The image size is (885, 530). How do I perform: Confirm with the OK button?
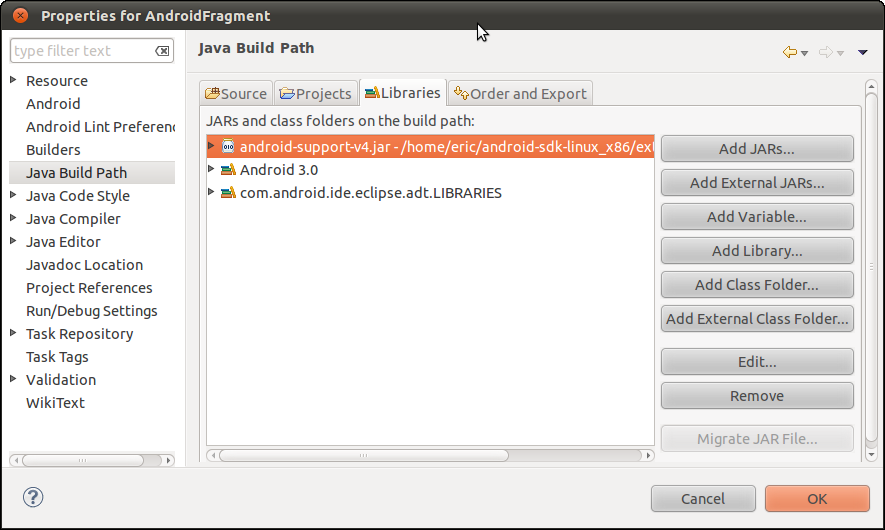pos(817,498)
